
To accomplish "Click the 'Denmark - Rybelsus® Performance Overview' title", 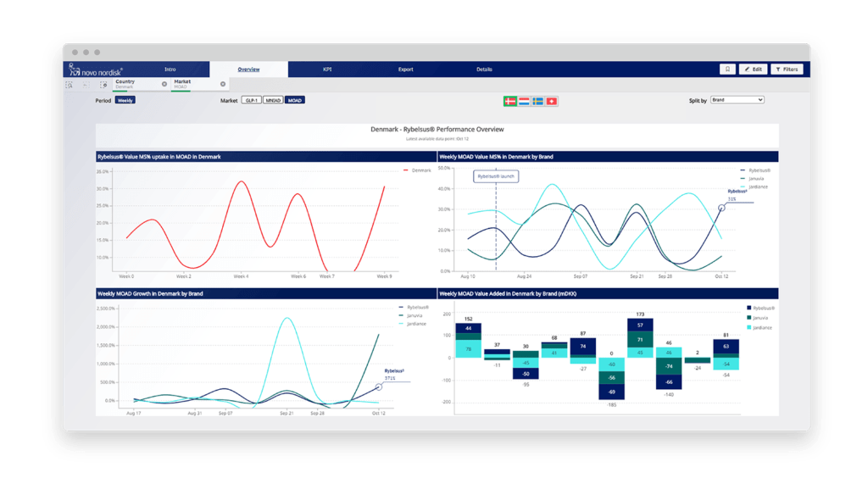I will tap(437, 130).
